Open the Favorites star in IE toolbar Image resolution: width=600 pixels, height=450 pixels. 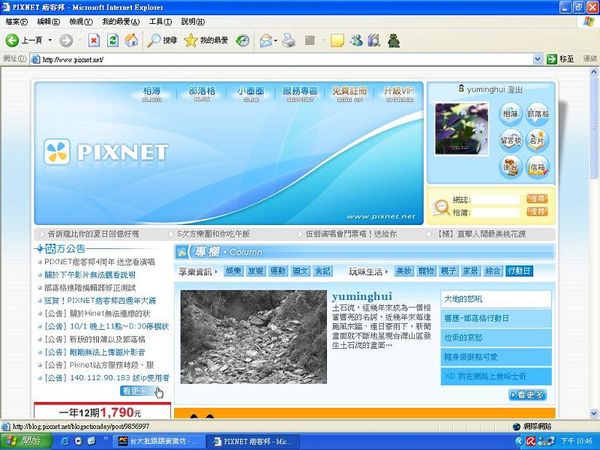coord(206,40)
